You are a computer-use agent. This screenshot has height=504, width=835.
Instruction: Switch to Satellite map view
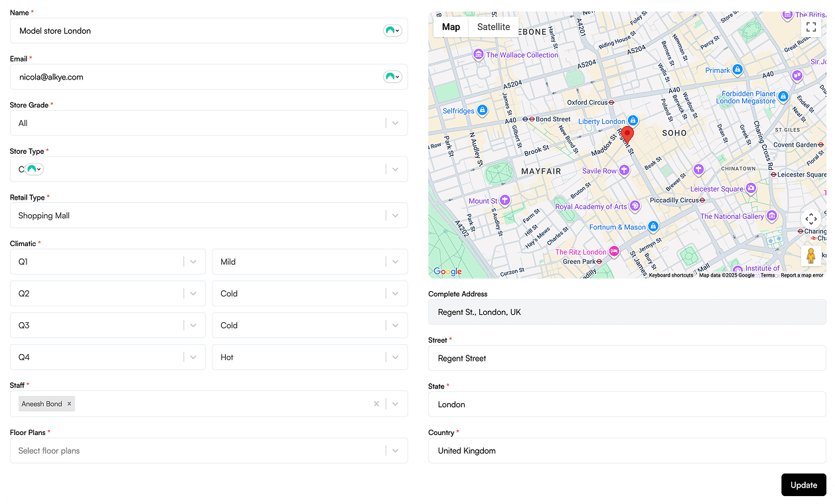pyautogui.click(x=493, y=27)
